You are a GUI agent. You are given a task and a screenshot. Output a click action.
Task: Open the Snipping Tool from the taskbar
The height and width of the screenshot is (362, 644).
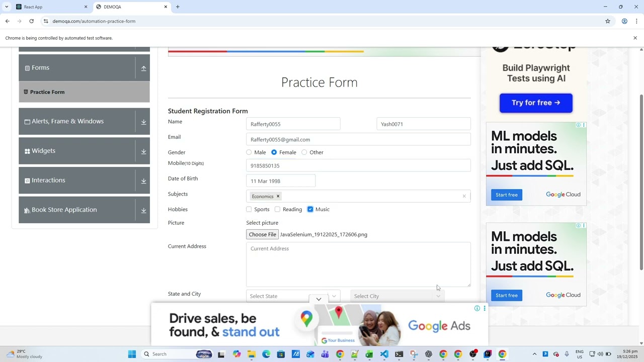(x=414, y=354)
